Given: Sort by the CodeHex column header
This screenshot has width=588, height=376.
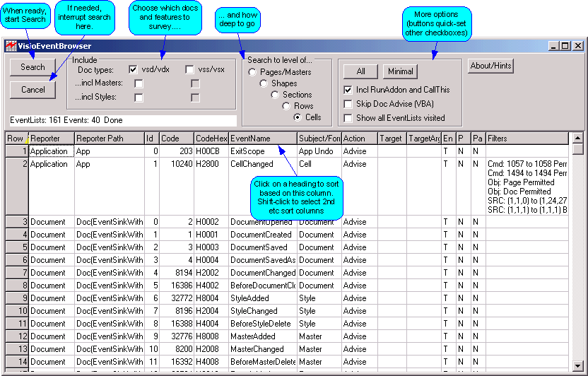Looking at the screenshot, I should click(211, 139).
